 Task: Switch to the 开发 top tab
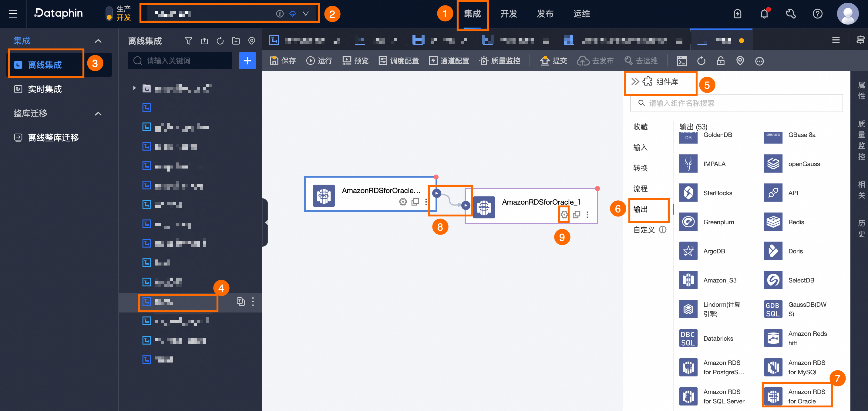coord(509,14)
